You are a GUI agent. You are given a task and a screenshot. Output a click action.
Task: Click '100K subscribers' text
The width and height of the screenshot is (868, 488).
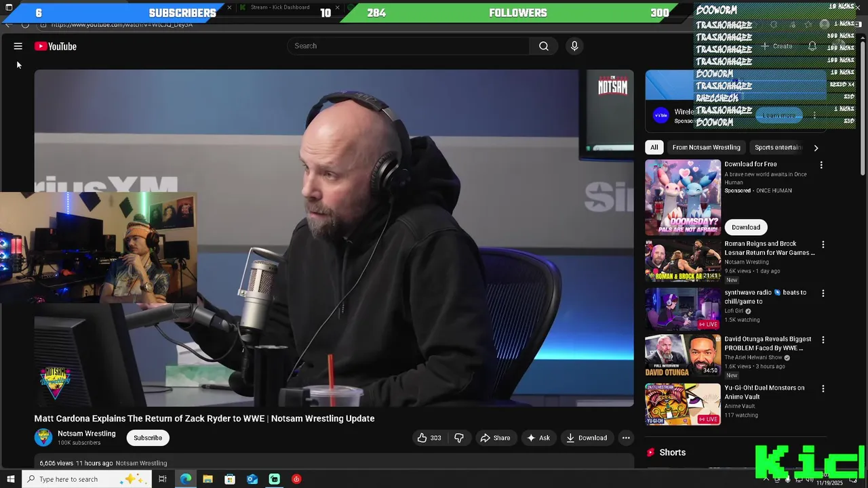tap(79, 443)
